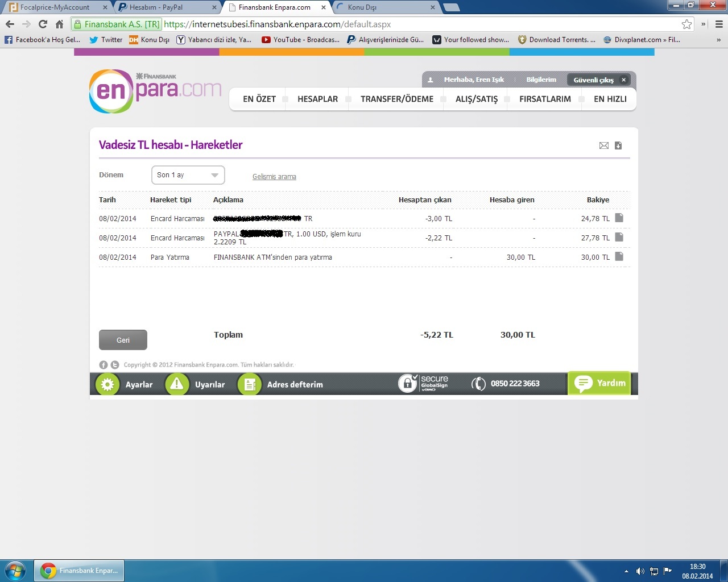
Task: Click the Para Yatırma transaction row text
Action: [169, 257]
